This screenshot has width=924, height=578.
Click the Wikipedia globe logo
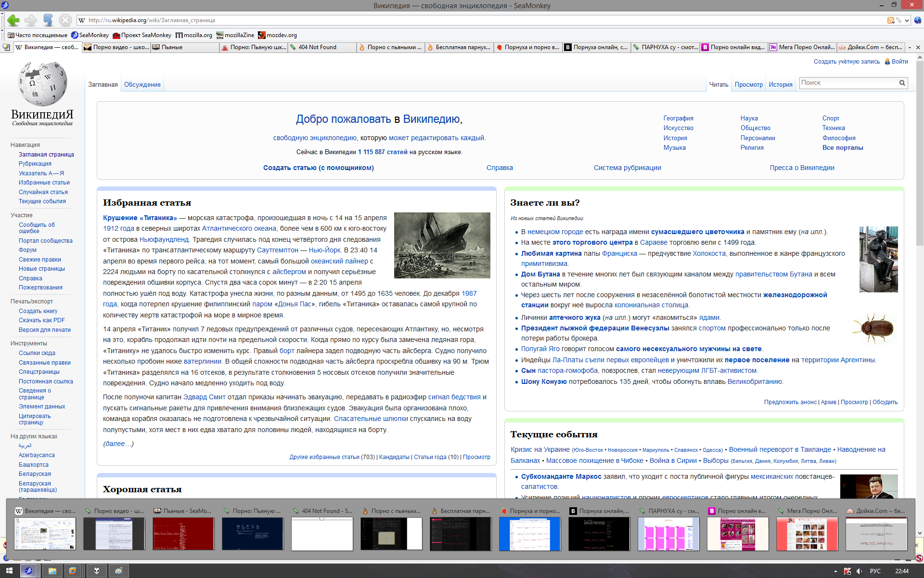click(42, 84)
